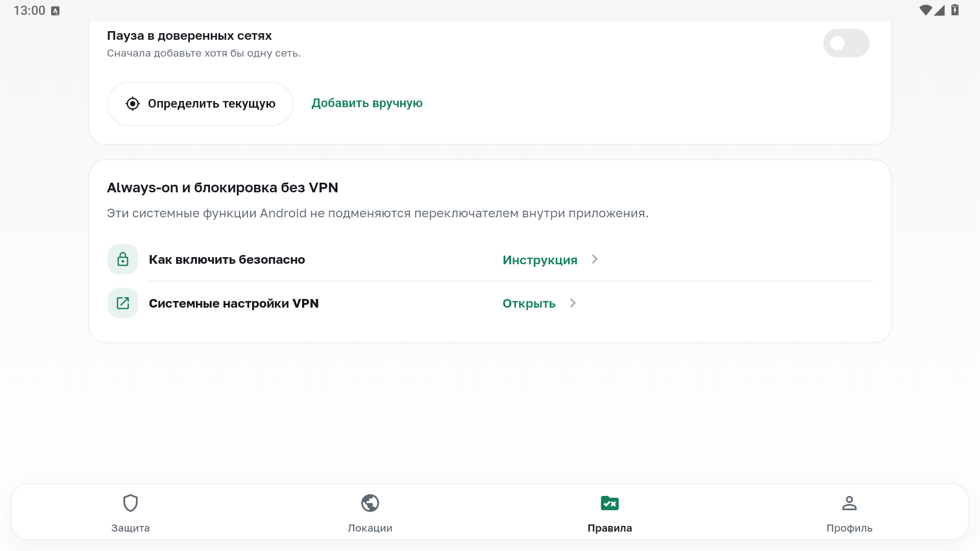Click the target icon in Определить текущую
Screen dimensions: 980x551
133,104
